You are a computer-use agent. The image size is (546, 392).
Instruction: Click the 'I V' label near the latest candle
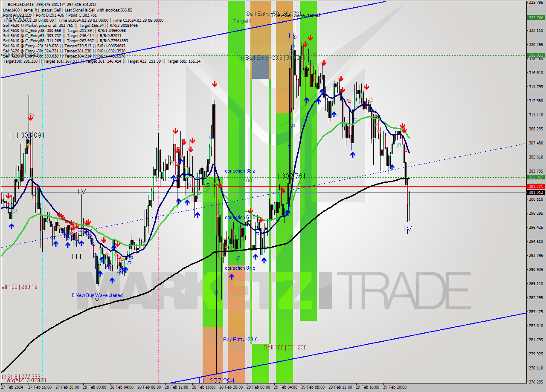407,229
